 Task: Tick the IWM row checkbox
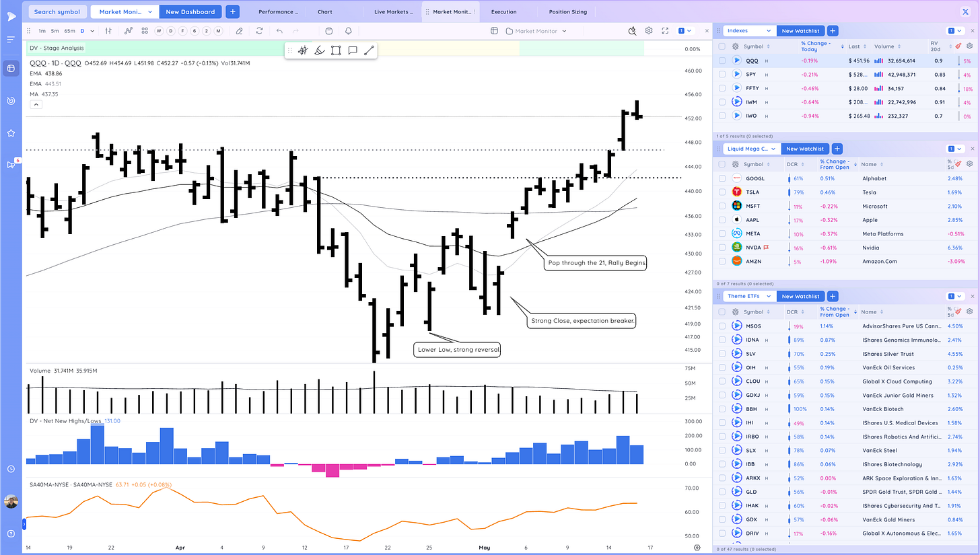722,102
